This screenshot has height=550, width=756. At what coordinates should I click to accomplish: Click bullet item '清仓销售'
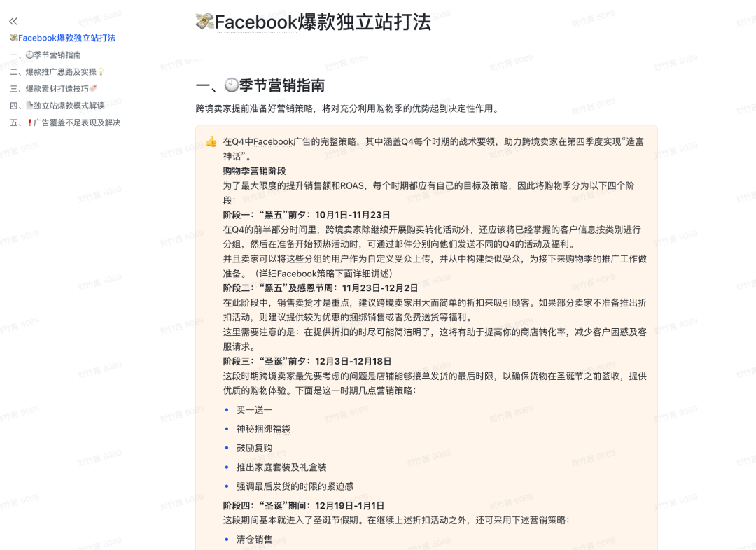pyautogui.click(x=255, y=540)
